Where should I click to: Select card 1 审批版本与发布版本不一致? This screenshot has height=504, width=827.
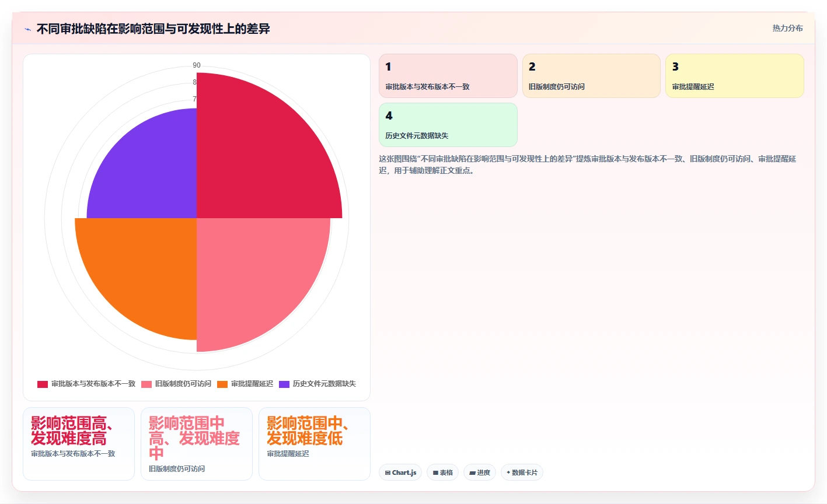pyautogui.click(x=448, y=76)
